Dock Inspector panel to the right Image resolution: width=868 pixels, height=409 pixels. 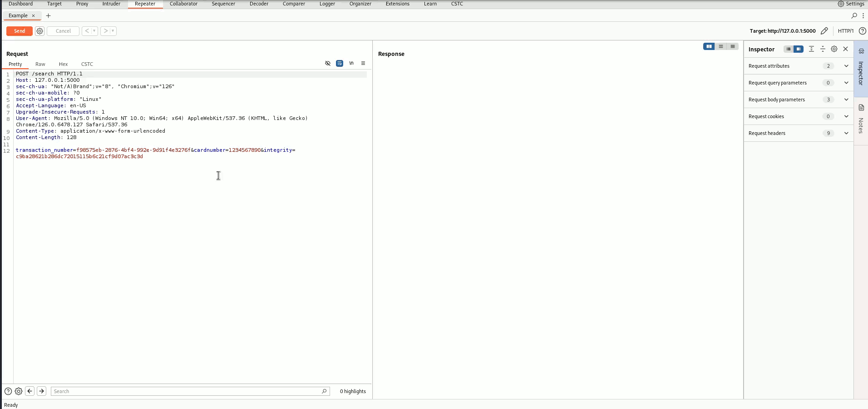click(799, 49)
